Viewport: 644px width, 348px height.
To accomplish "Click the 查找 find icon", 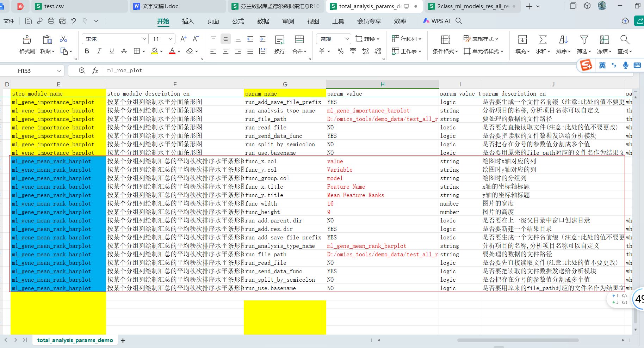I will [625, 39].
